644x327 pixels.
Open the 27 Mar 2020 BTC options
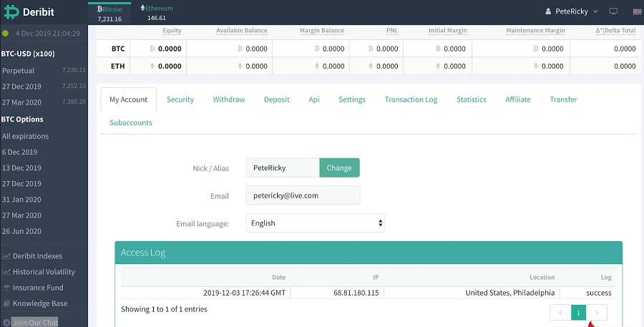click(x=21, y=215)
